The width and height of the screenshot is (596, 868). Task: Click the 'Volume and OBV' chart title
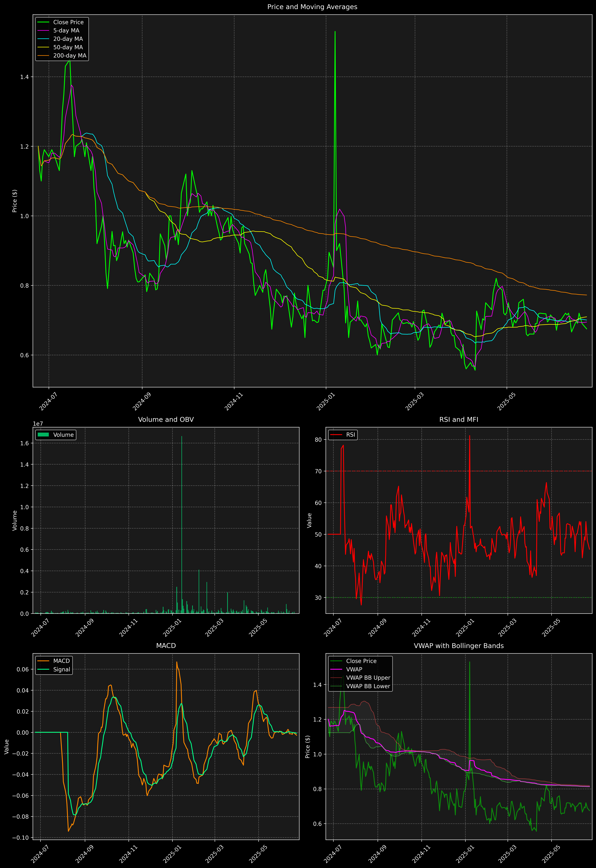[x=166, y=419]
